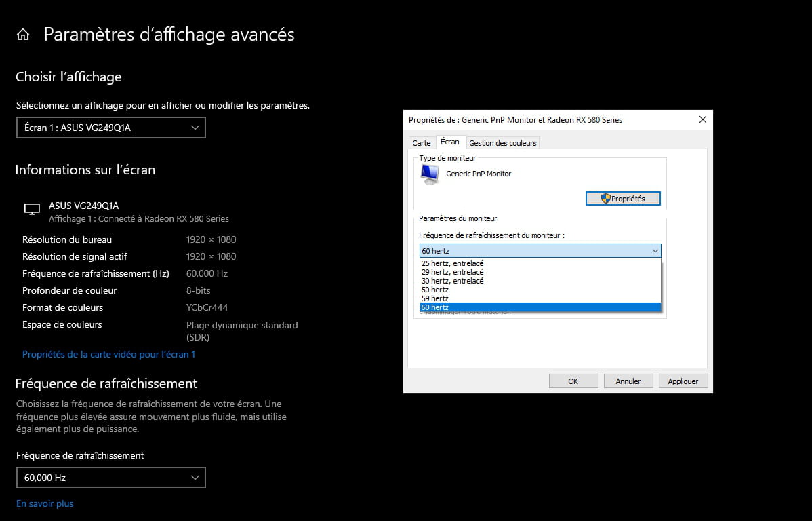This screenshot has width=812, height=521.
Task: Click the Plage dynamique standard (SDR) value
Action: pos(242,331)
